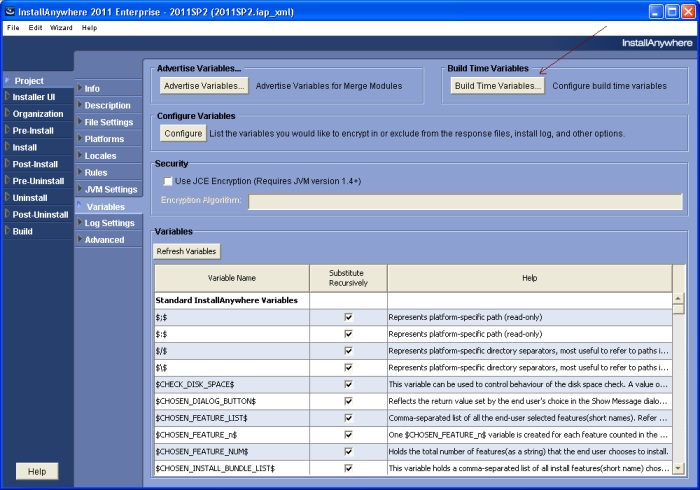Open the Edit menu

pyautogui.click(x=35, y=28)
